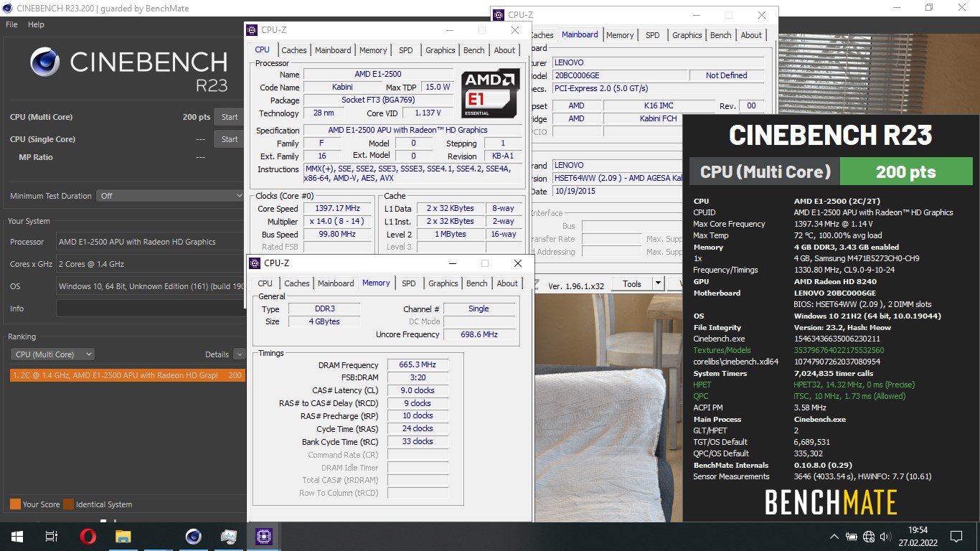Start the CPU (Multi Core) test
Image resolution: width=980 pixels, height=551 pixels.
(x=230, y=117)
